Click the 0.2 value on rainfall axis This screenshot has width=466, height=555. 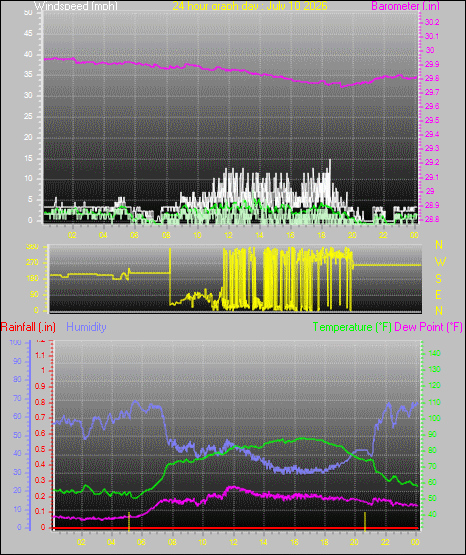(x=40, y=496)
